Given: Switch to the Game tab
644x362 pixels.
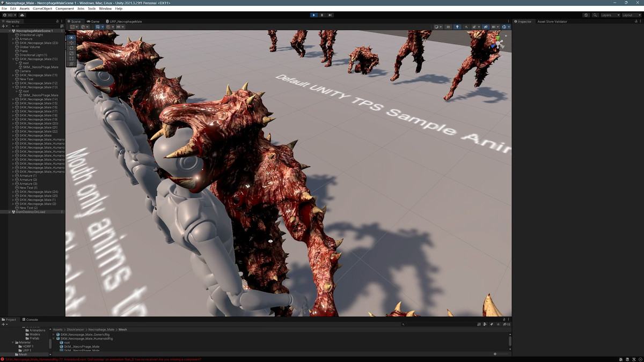Looking at the screenshot, I should pyautogui.click(x=93, y=21).
